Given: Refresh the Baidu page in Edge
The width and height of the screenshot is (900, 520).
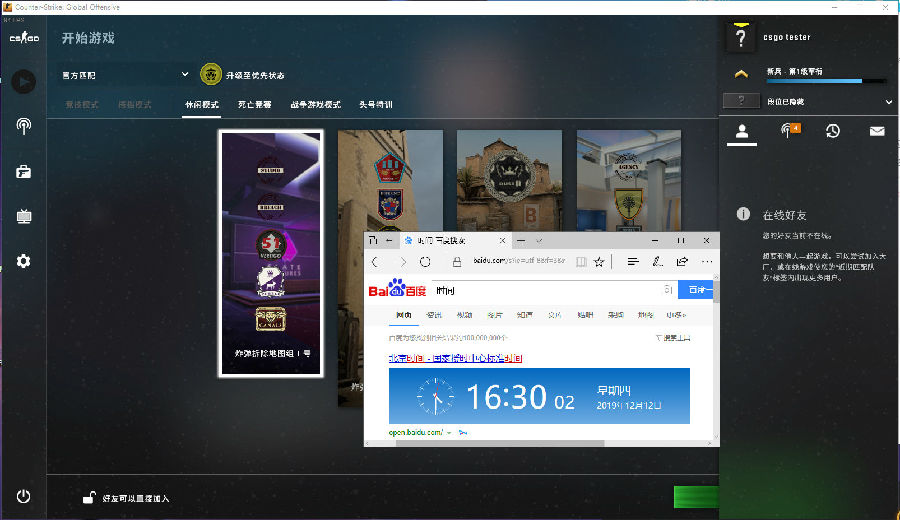Looking at the screenshot, I should click(425, 262).
